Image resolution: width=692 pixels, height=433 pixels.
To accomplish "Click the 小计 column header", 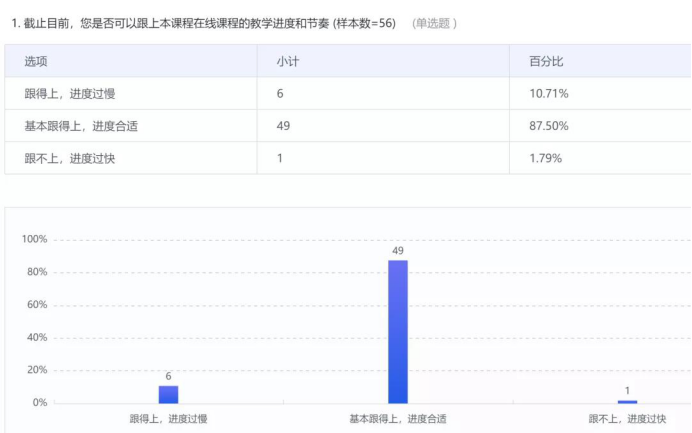I will coord(288,61).
